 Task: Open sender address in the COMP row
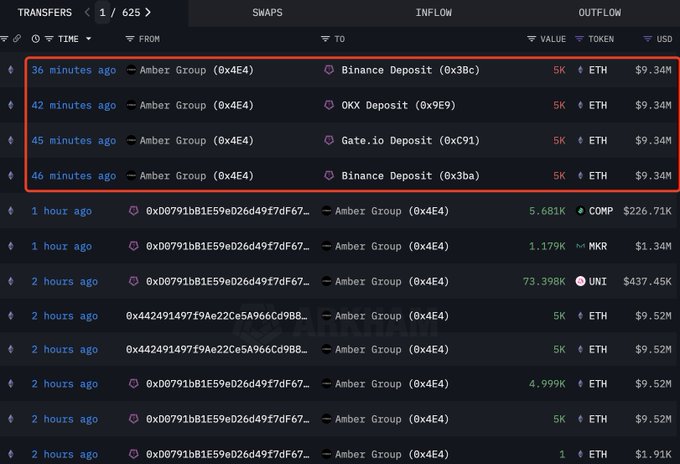(x=228, y=211)
